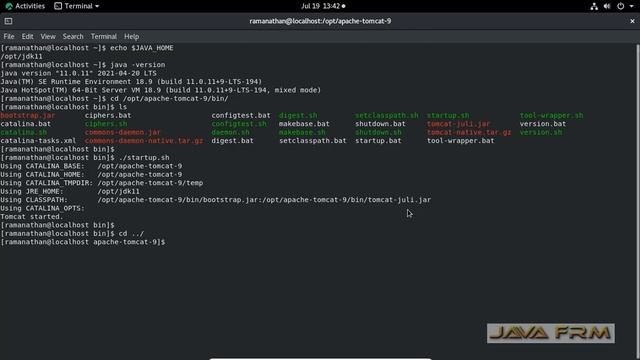This screenshot has height=360, width=640.
Task: Click the commons-daemon.jar file name
Action: (122, 132)
